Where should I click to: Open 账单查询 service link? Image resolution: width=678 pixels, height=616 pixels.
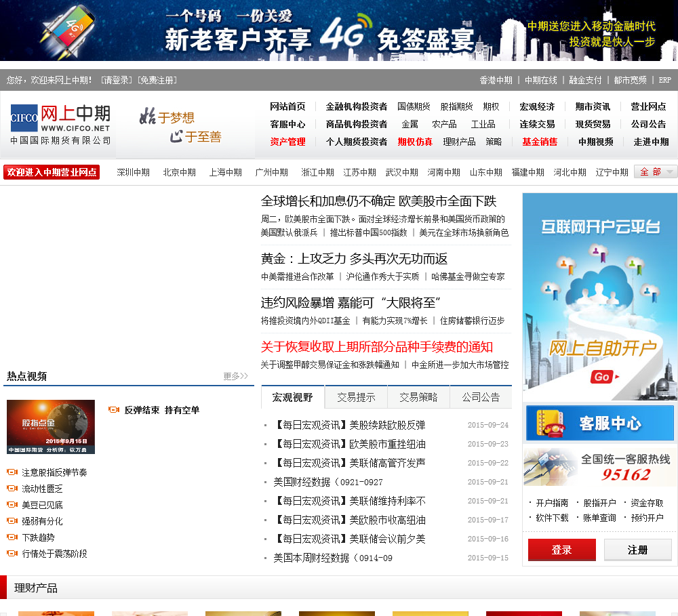click(599, 518)
